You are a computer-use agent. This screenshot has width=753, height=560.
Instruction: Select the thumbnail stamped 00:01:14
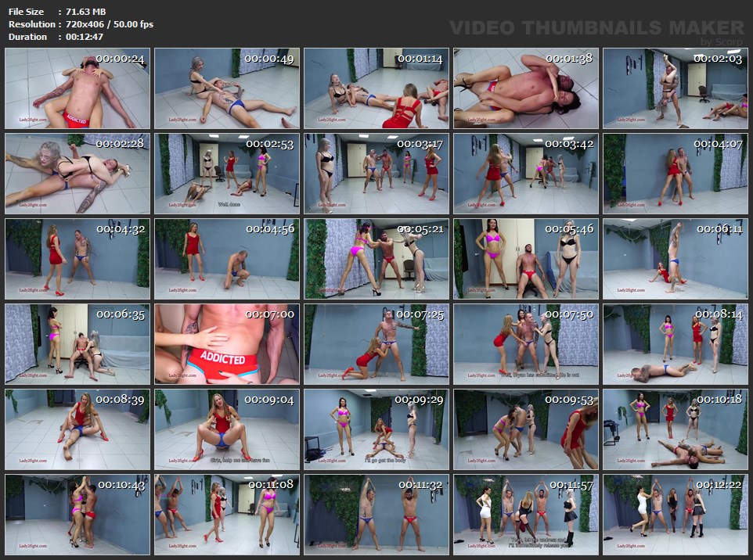point(376,88)
